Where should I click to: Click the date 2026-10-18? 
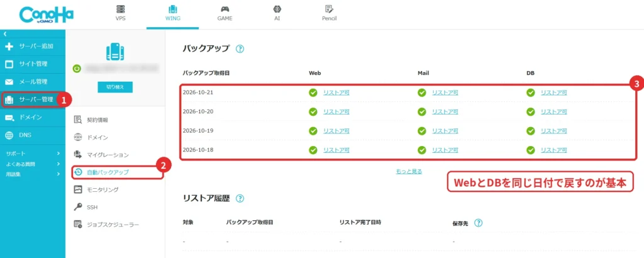(198, 150)
